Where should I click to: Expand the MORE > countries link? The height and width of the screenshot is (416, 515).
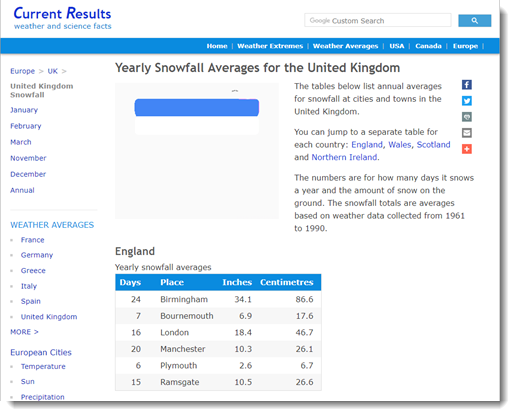pos(24,332)
